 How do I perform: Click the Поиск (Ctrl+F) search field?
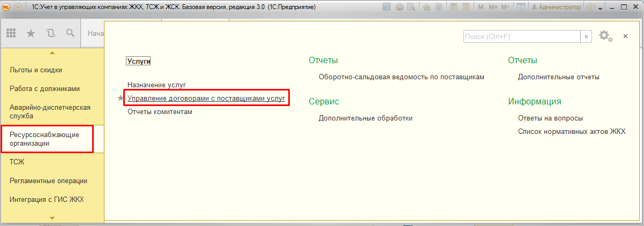[x=522, y=36]
